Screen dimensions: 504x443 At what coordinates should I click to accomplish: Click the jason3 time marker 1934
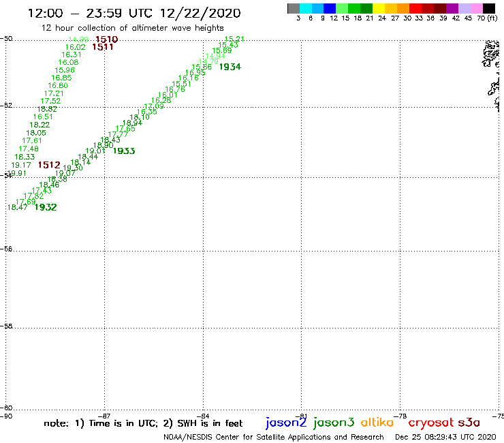230,67
